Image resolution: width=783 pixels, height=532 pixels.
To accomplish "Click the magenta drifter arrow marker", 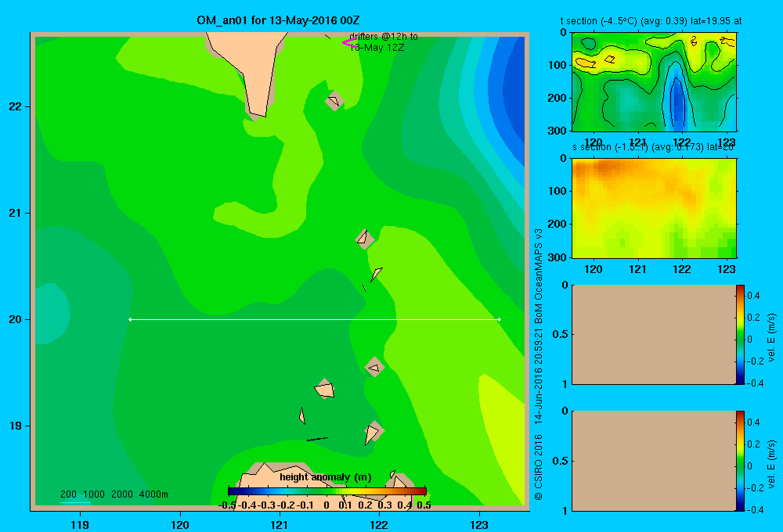I will (349, 43).
